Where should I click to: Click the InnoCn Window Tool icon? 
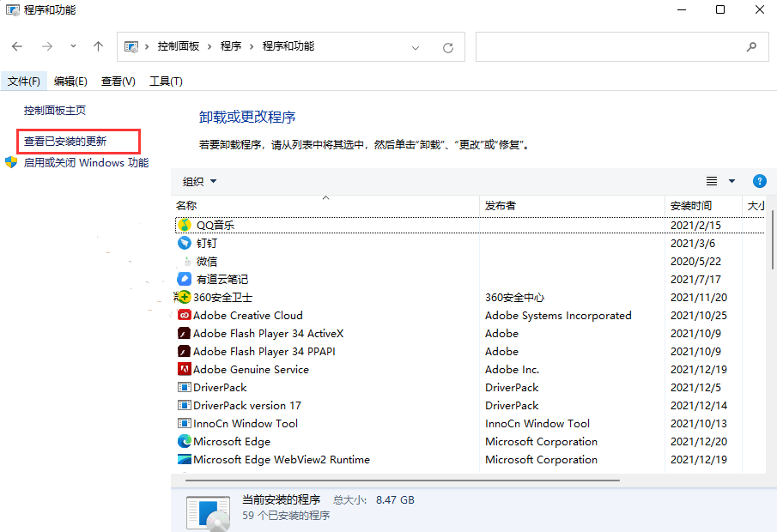tap(185, 423)
